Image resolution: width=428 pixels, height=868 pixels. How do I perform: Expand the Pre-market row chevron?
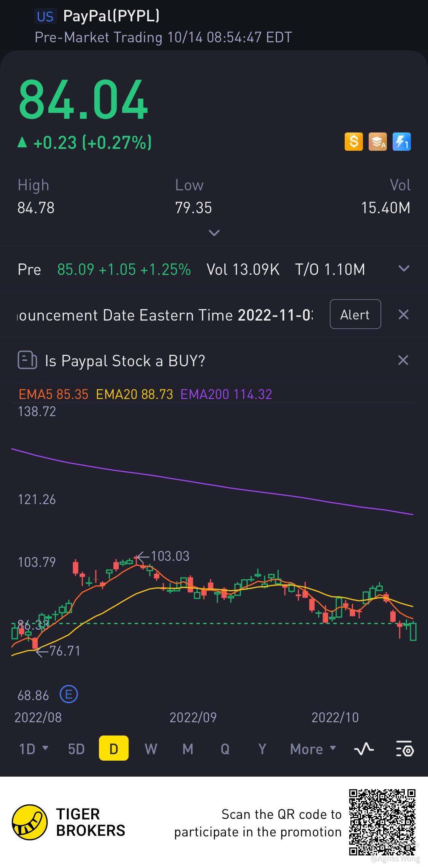pyautogui.click(x=404, y=269)
